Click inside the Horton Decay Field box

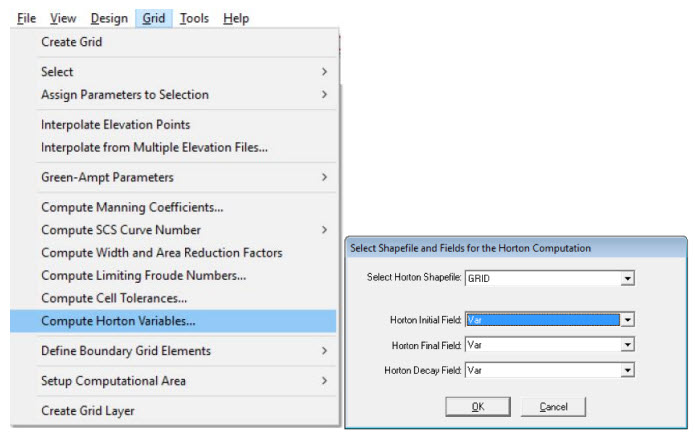[x=542, y=370]
